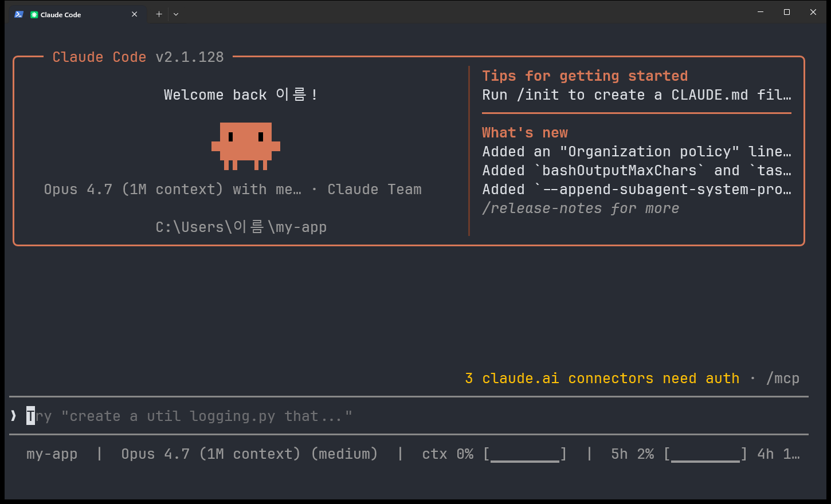
Task: Click the "Welcome back" greeting
Action: 241,94
